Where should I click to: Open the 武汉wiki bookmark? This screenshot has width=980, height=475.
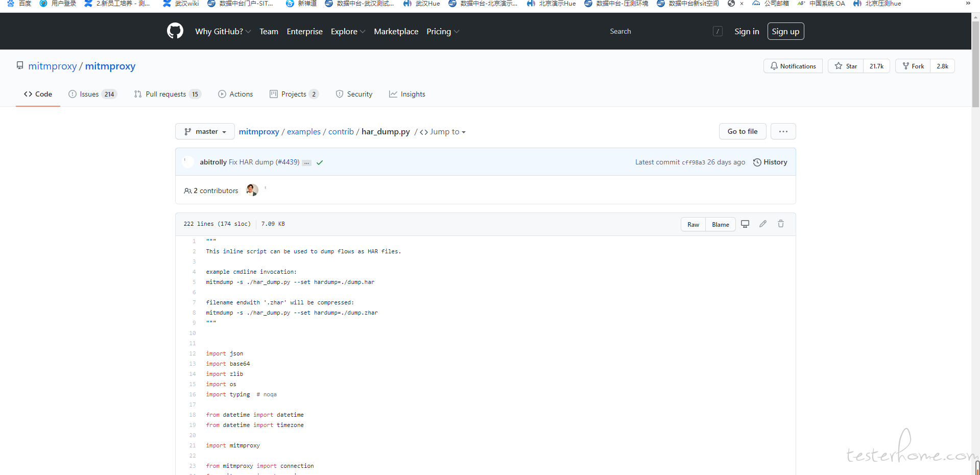[181, 4]
